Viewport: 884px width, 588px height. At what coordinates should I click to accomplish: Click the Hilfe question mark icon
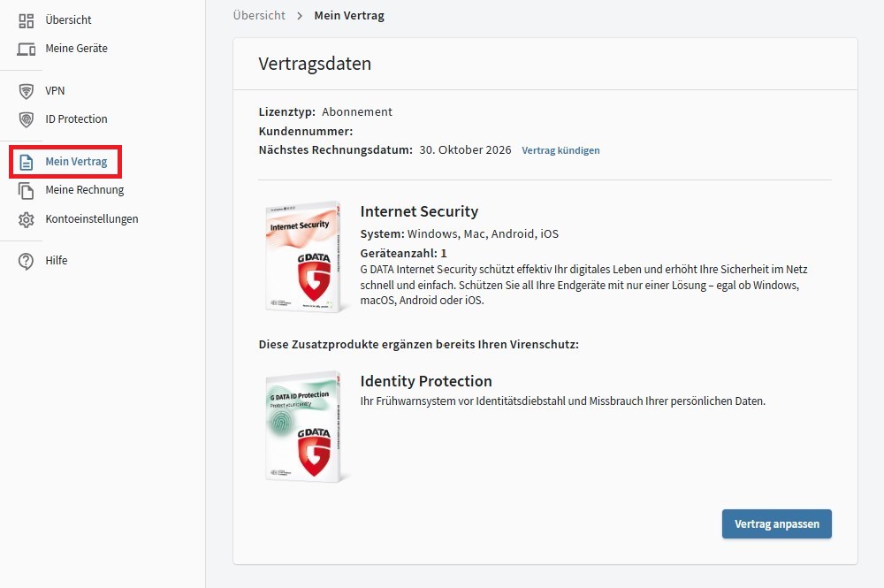27,261
